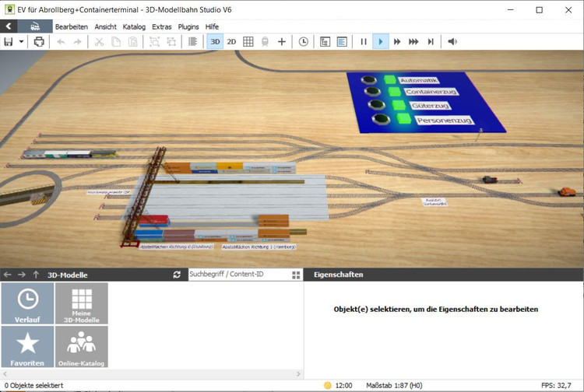Open the Online-Katalog tile
The height and width of the screenshot is (392, 584).
[x=82, y=347]
